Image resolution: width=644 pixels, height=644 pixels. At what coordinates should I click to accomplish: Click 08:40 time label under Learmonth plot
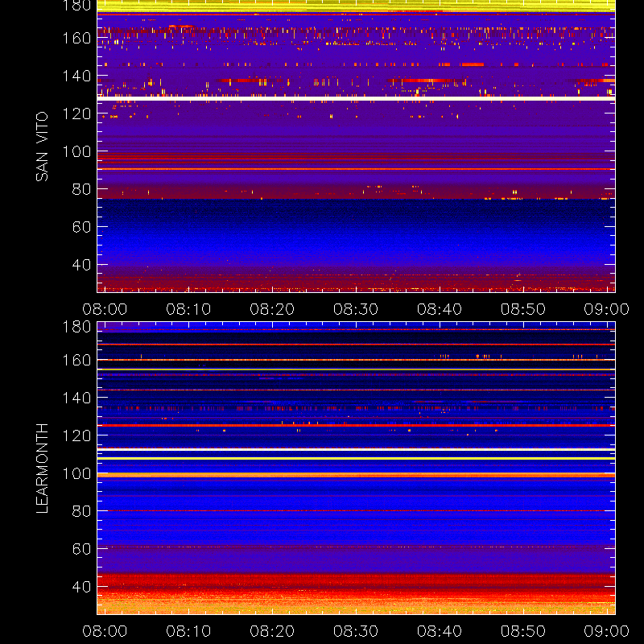pyautogui.click(x=440, y=631)
